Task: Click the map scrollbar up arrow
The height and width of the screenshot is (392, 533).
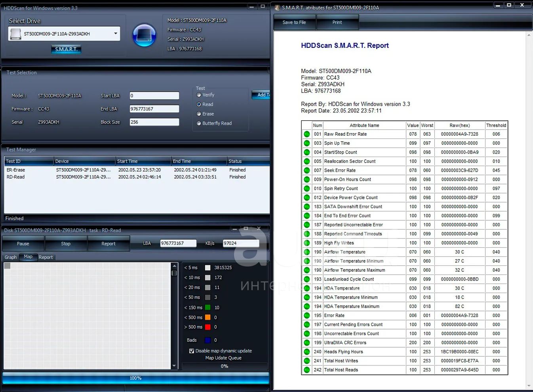Action: click(174, 265)
